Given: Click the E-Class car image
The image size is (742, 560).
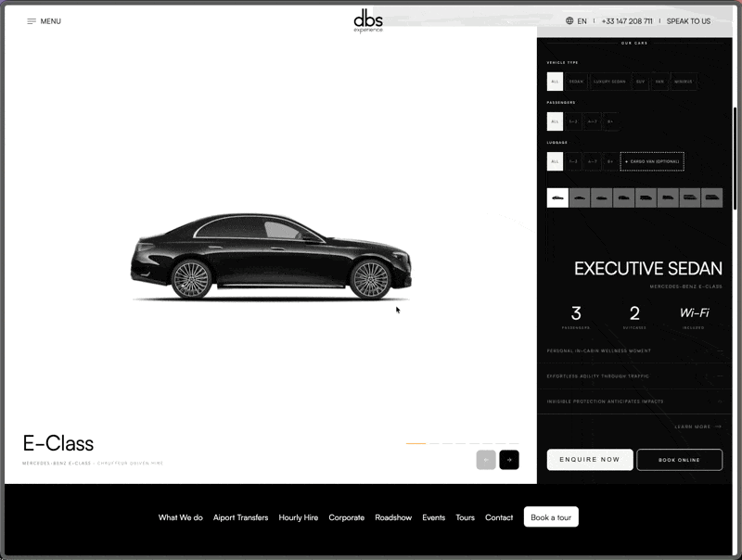Looking at the screenshot, I should 271,257.
